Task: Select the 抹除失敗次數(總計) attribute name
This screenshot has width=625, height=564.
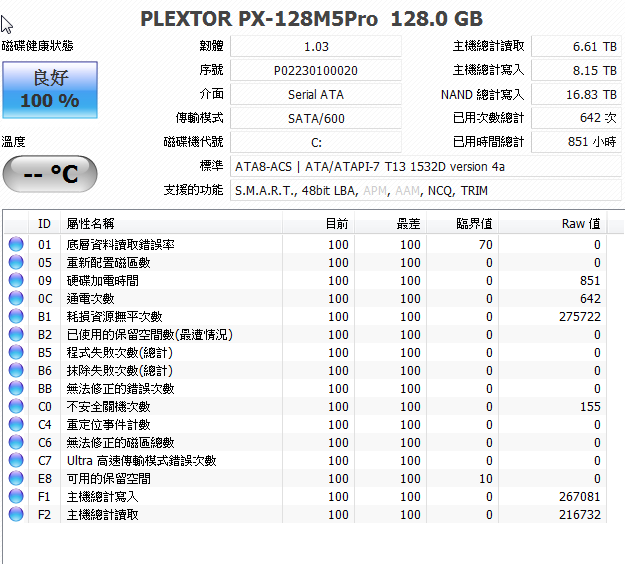Action: [x=120, y=370]
